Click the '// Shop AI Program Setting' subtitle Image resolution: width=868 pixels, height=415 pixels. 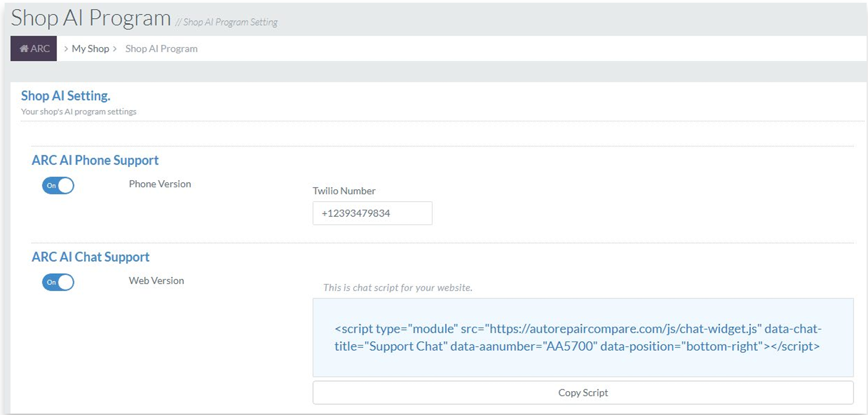(x=226, y=22)
